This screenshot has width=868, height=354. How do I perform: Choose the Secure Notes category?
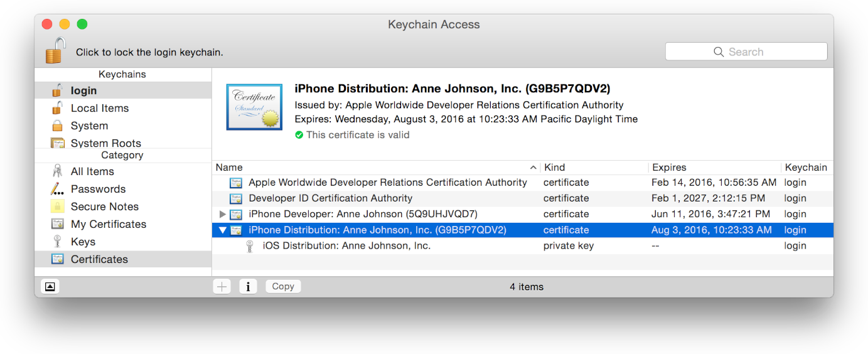[x=123, y=206]
